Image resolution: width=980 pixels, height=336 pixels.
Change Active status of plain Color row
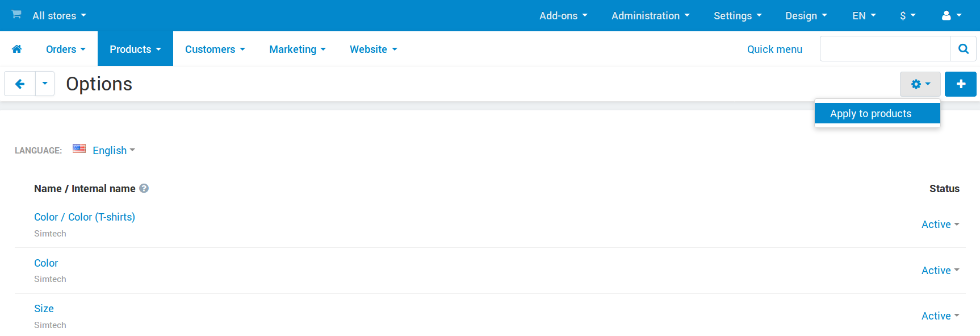click(x=940, y=271)
